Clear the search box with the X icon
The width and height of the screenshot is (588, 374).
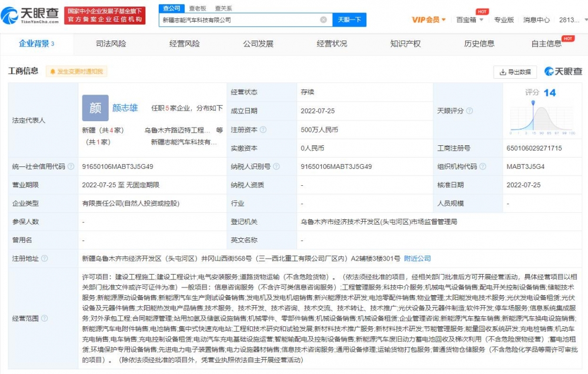pos(323,20)
